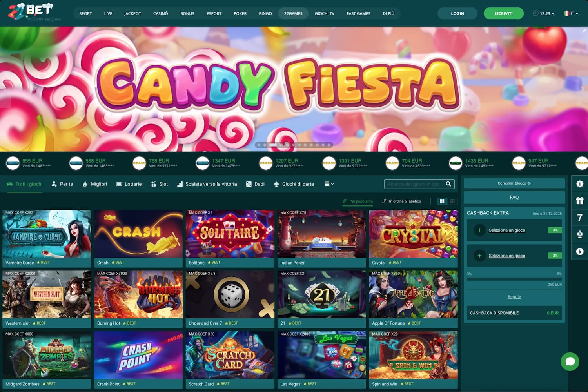Click the cashback progress bar
Viewport: 588px width, 392px height.
[x=514, y=279]
